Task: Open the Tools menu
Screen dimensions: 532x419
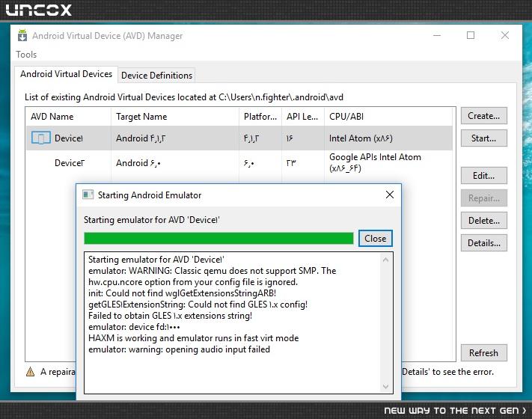Action: coord(26,55)
